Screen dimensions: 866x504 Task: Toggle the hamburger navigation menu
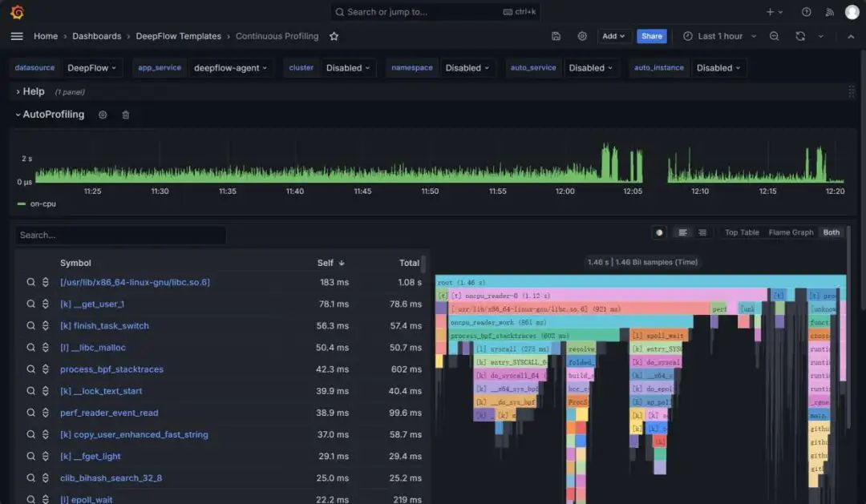17,36
